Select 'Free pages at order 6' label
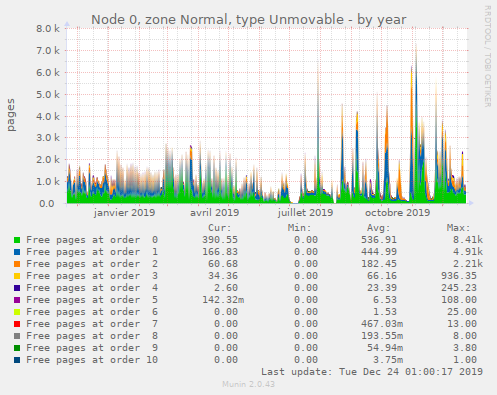 point(92,312)
